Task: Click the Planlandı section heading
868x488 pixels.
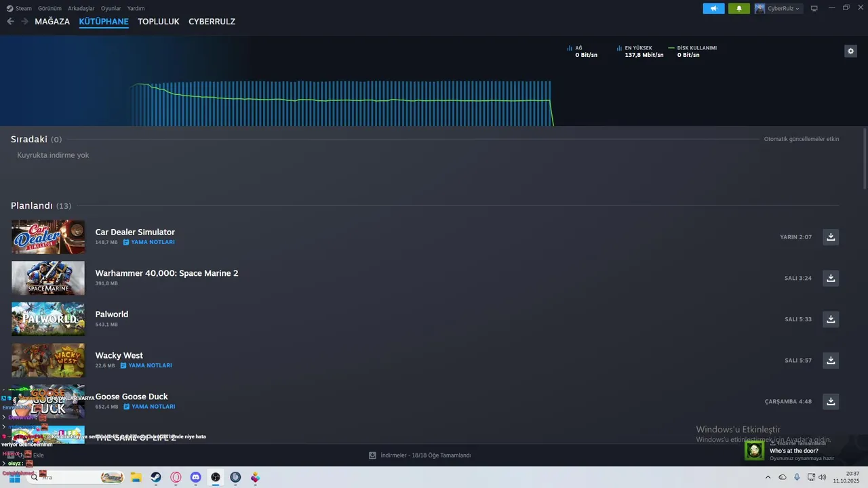Action: [32, 205]
